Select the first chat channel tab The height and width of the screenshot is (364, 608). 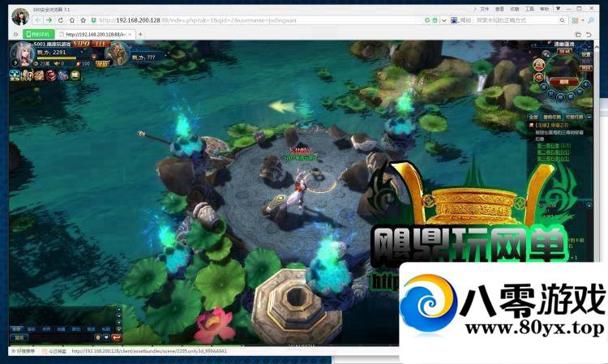(16, 328)
